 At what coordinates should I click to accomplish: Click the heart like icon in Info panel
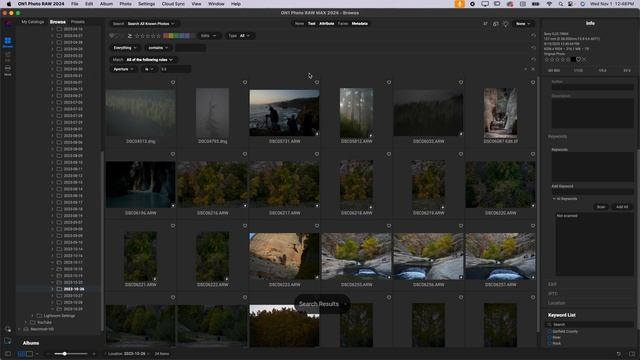[578, 60]
